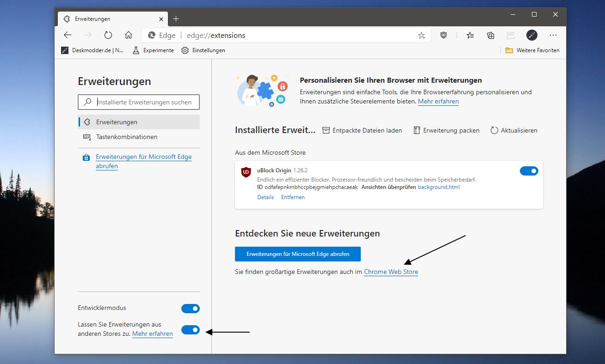Open uBlock Origin Details

point(265,197)
